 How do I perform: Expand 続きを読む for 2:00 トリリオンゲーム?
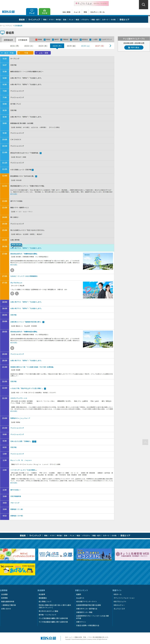click(x=14, y=483)
